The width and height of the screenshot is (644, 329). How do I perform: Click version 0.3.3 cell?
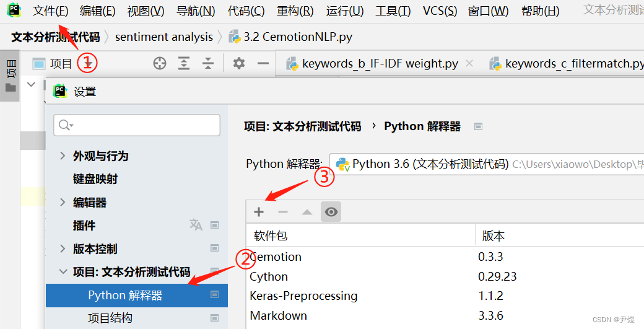pos(491,257)
